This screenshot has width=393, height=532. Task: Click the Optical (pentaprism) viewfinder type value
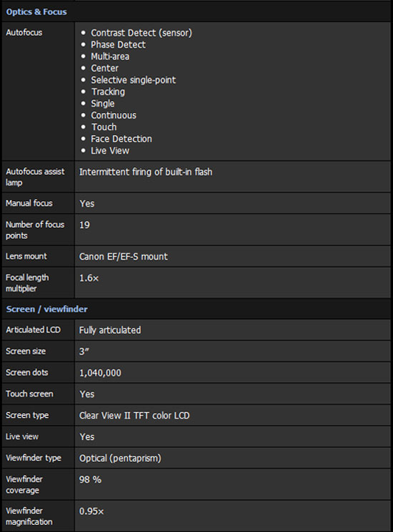(x=120, y=458)
